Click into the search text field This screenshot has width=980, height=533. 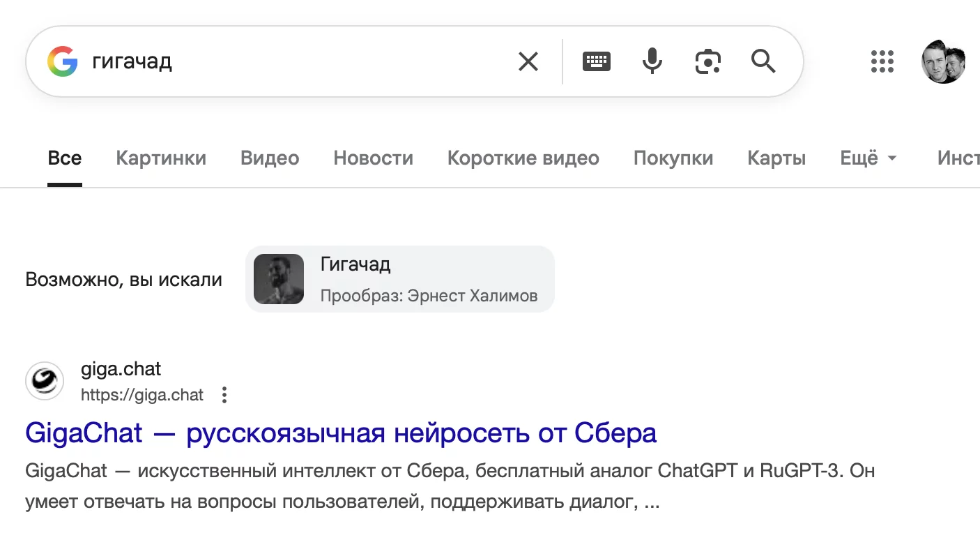click(x=293, y=62)
